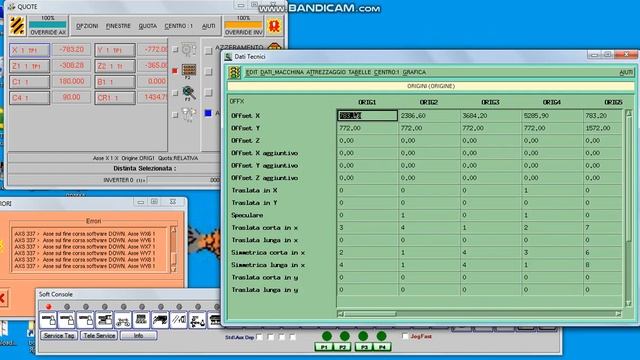Select the Simmetrica lunga in x cell showing 8
Screen dimensions: 640x360
coord(603,265)
